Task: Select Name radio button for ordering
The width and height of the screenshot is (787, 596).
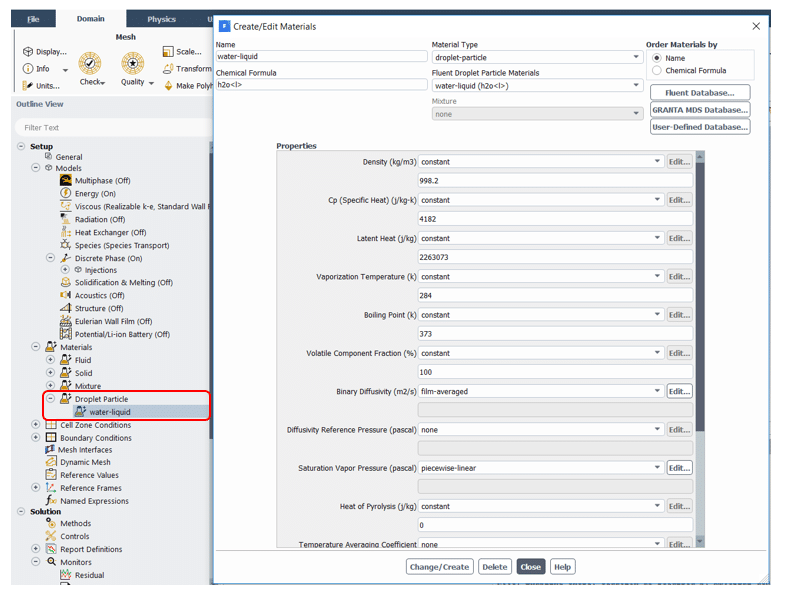Action: coord(656,58)
